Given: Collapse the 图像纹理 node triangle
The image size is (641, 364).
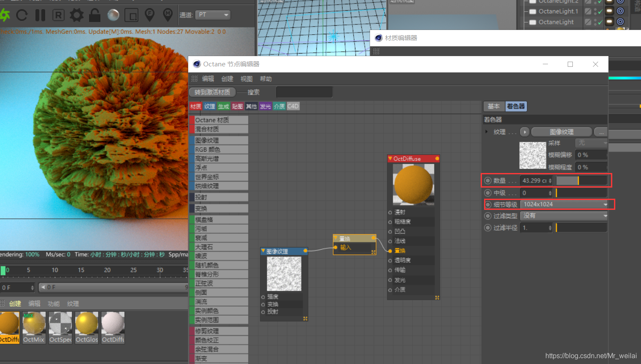Looking at the screenshot, I should point(263,251).
